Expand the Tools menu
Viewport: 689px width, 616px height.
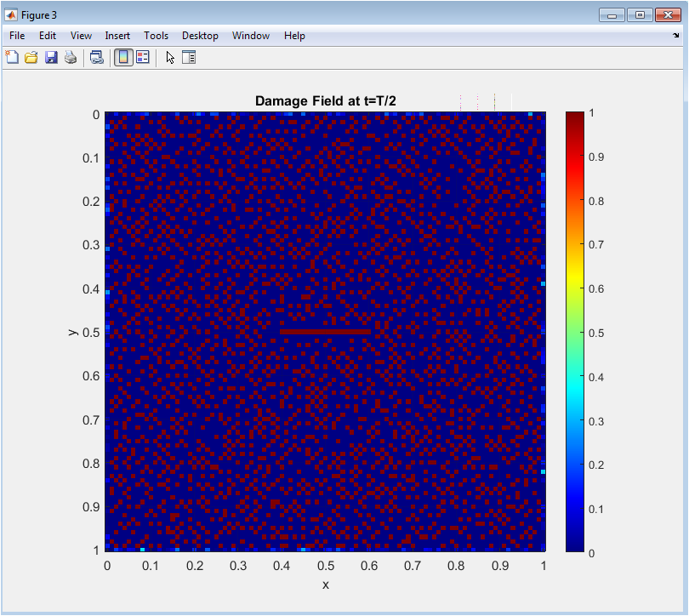[x=156, y=36]
